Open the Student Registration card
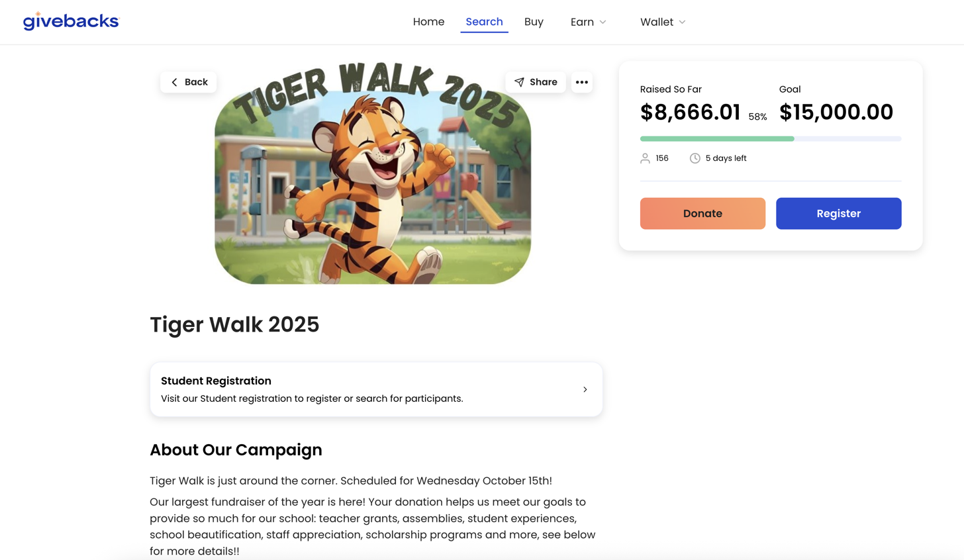 click(x=358, y=389)
